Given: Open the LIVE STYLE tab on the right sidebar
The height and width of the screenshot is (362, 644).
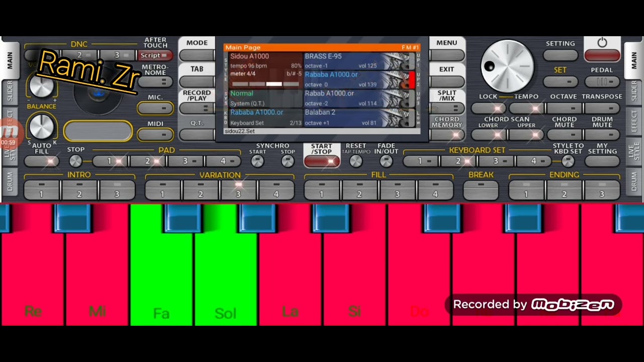Looking at the screenshot, I should 634,152.
